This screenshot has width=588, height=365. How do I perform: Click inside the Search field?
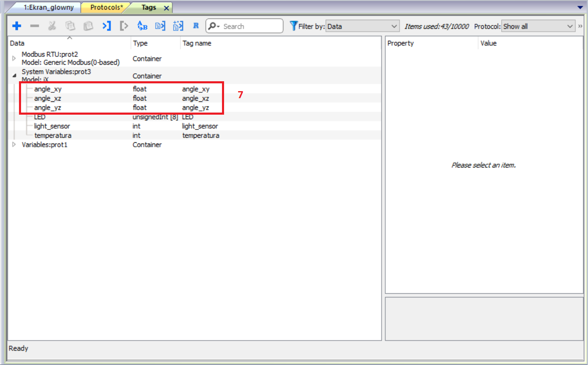pos(252,26)
